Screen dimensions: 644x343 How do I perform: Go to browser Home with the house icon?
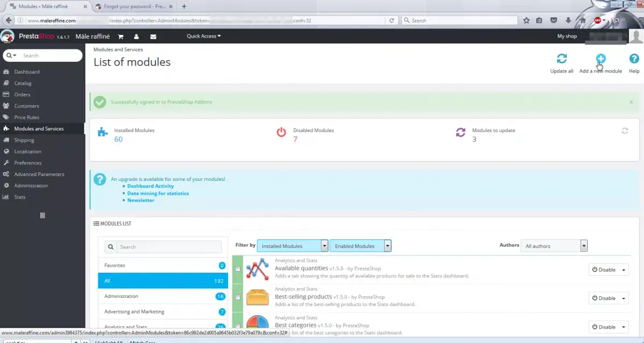click(582, 20)
